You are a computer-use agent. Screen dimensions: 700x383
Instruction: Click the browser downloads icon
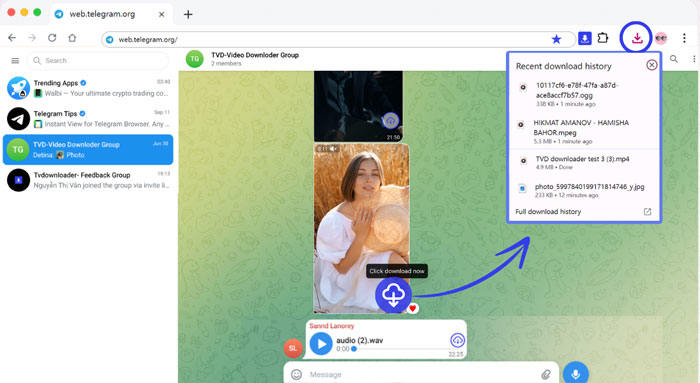(637, 38)
